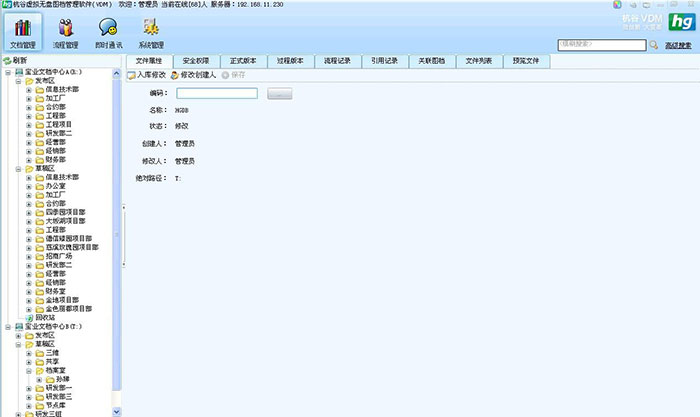Expand 发布区 under 实业文档中心B
This screenshot has width=700, height=417.
[18, 335]
